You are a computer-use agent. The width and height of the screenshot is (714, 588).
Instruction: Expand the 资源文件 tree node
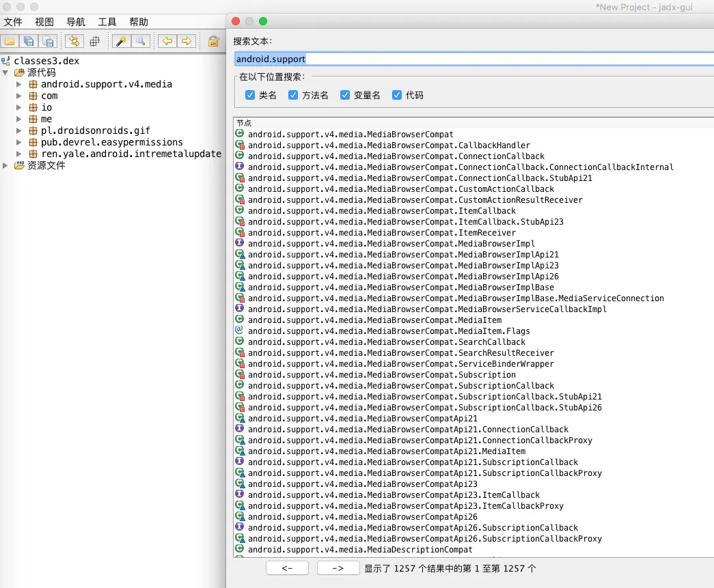click(x=5, y=165)
